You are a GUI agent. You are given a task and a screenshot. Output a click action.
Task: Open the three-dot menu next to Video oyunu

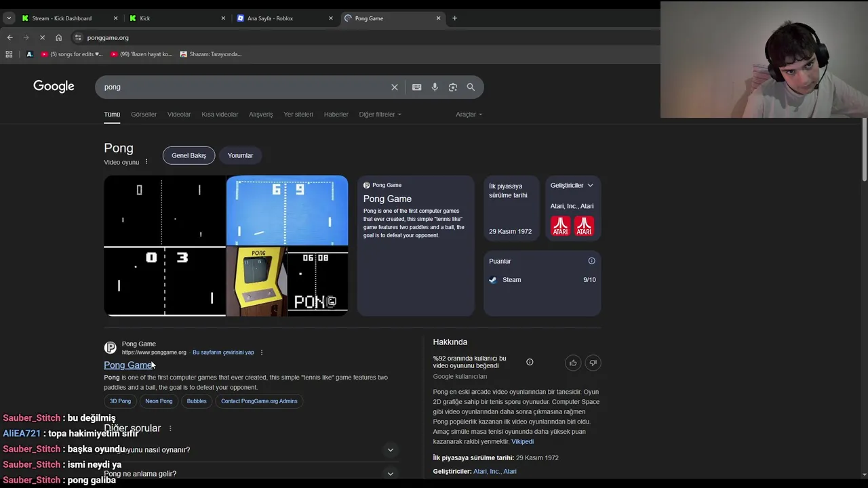pyautogui.click(x=146, y=162)
